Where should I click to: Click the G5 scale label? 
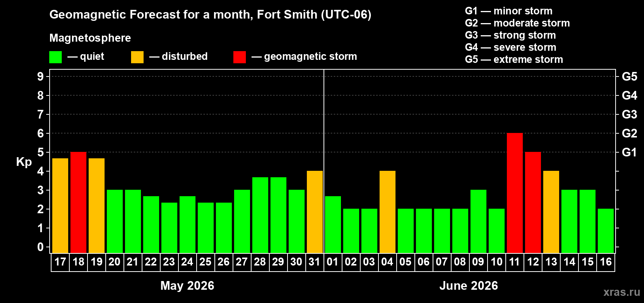pyautogui.click(x=630, y=77)
